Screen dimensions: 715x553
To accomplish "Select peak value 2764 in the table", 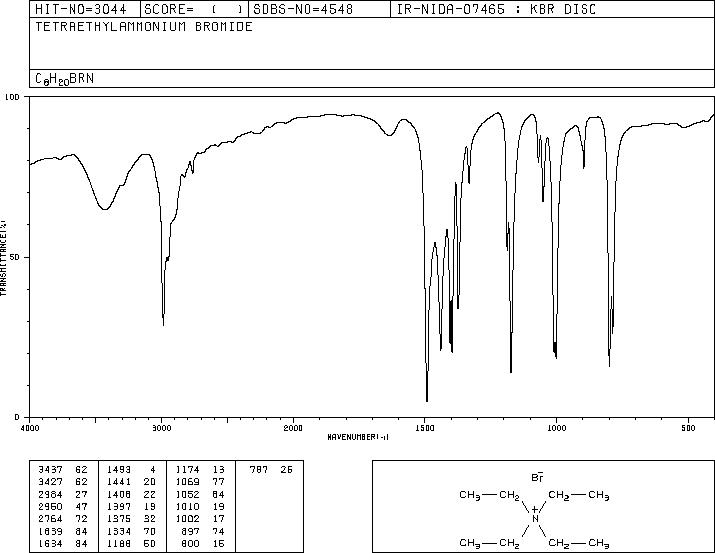I will pyautogui.click(x=51, y=519).
